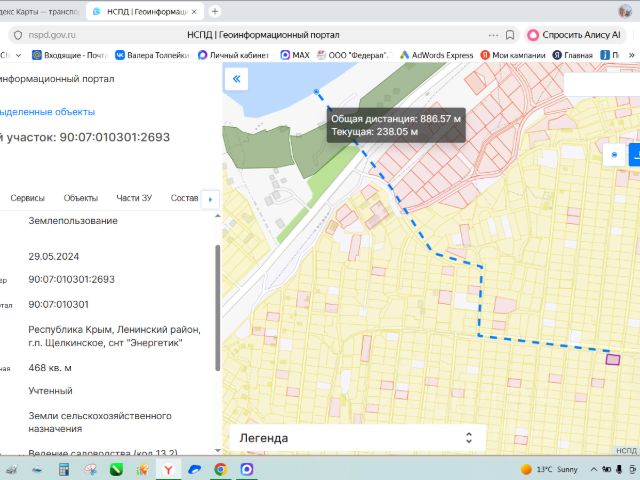Collapse the side panel with double chevron
This screenshot has height=480, width=640.
236,79
